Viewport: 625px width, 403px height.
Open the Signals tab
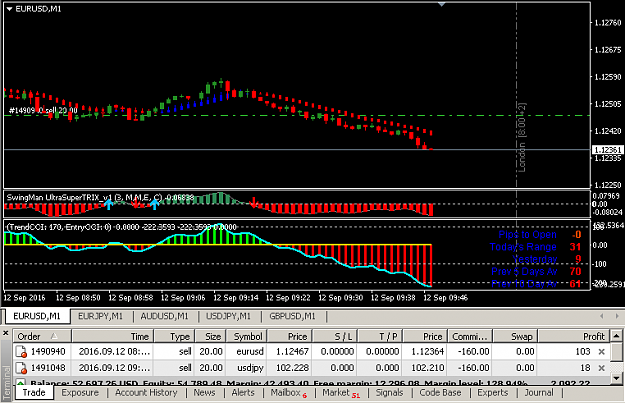click(x=389, y=393)
